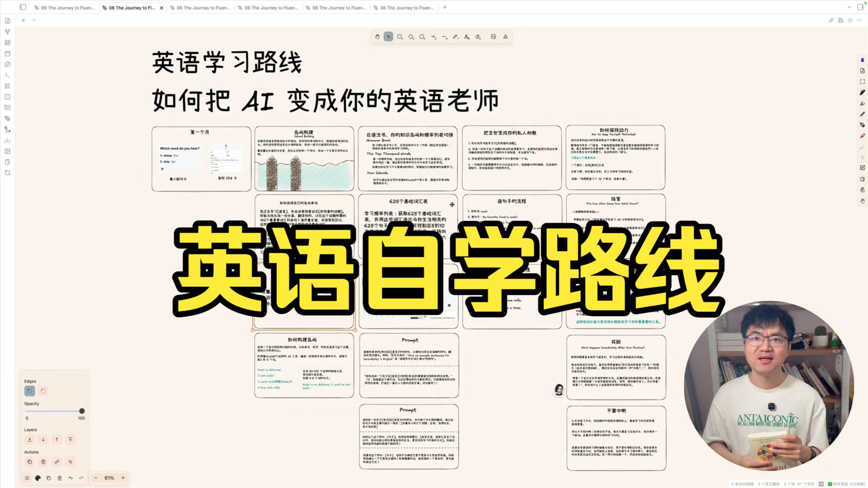
Task: Navigate back with the left arrow
Action: [x=24, y=20]
